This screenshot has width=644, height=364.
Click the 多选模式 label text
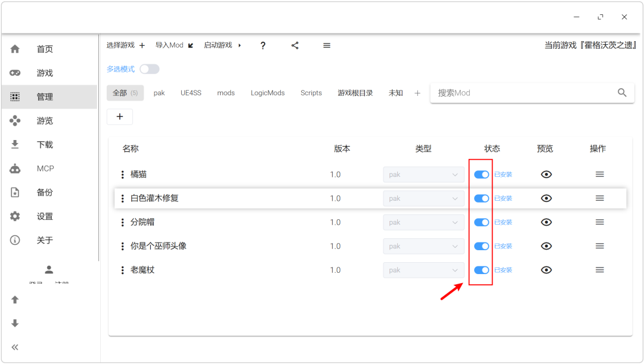point(120,69)
